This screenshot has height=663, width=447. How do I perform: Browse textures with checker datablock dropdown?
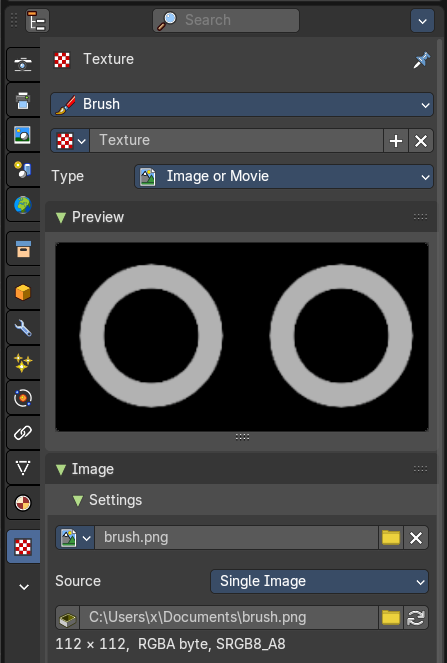click(70, 140)
